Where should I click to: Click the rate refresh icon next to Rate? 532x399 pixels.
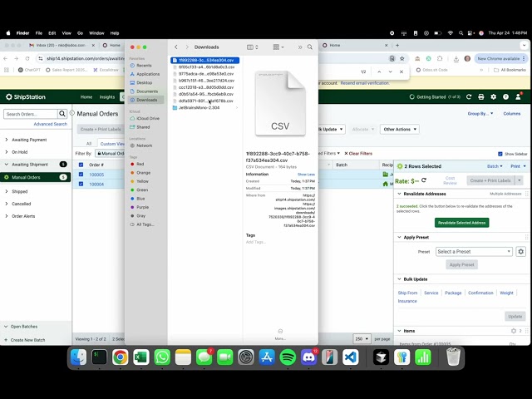click(424, 180)
